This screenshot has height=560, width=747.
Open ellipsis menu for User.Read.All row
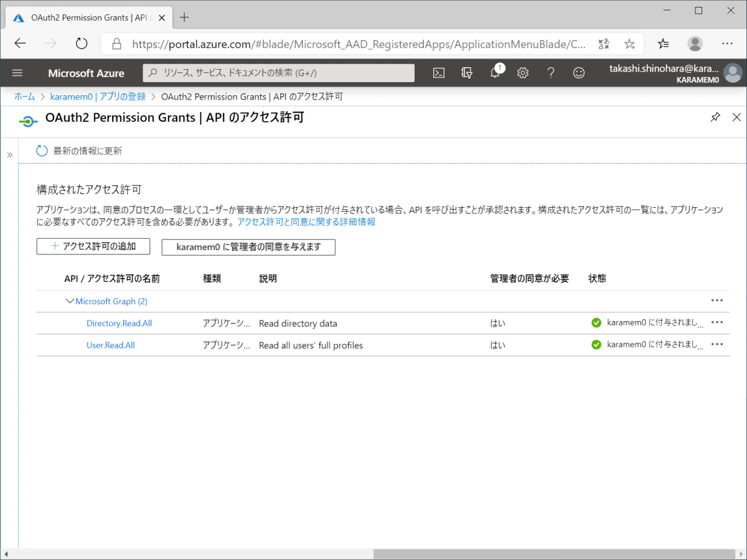point(717,344)
